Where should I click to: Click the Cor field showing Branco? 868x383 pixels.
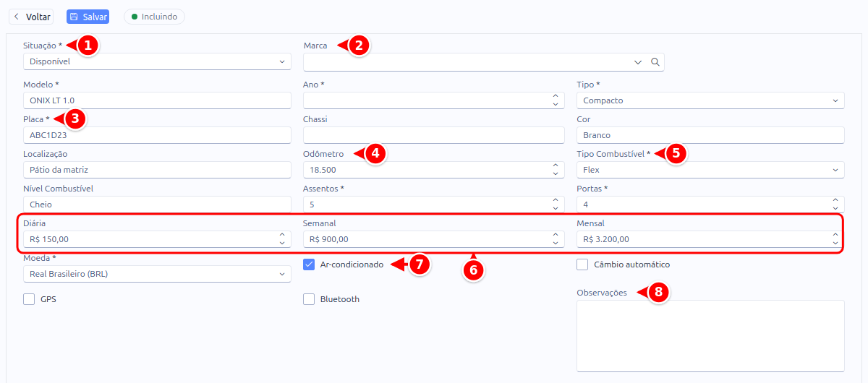click(x=710, y=135)
